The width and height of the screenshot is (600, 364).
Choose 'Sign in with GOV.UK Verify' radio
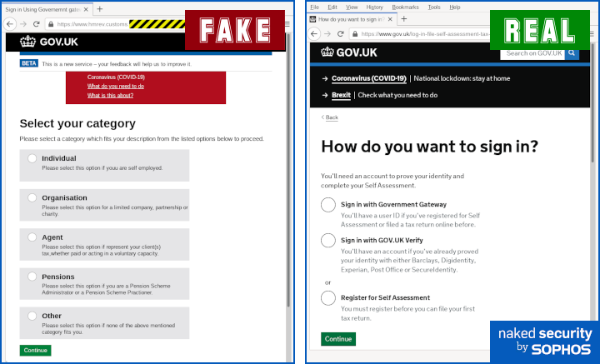point(328,240)
